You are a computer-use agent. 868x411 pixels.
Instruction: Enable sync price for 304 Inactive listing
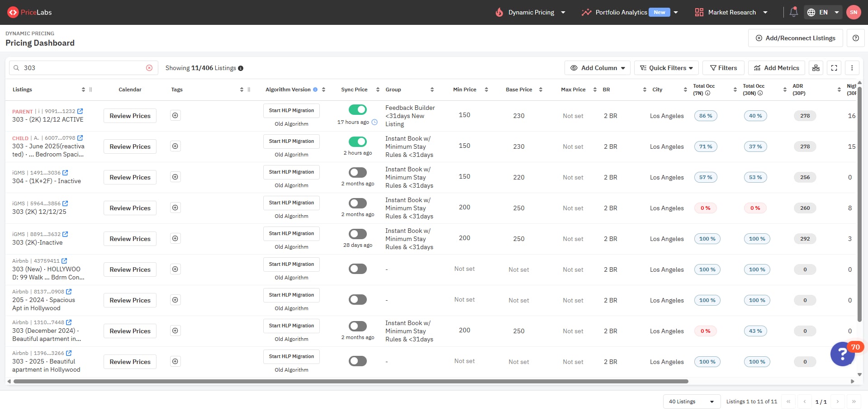click(x=357, y=172)
